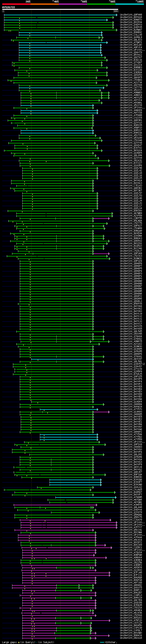Click the green ~80% identity legend segment
This screenshot has height=644, width=146.
pos(101,4)
